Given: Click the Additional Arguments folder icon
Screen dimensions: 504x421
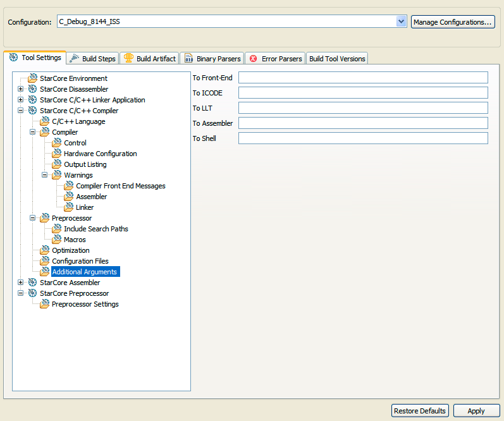Looking at the screenshot, I should click(x=45, y=272).
